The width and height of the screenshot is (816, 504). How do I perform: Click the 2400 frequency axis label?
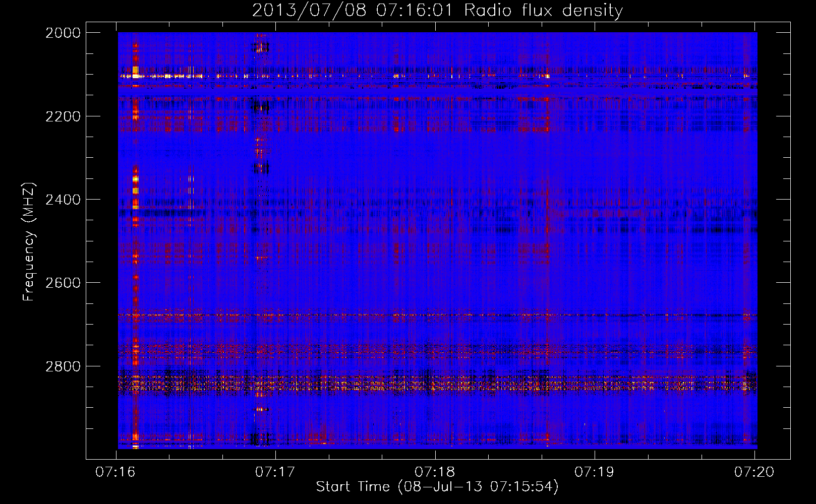tap(63, 200)
